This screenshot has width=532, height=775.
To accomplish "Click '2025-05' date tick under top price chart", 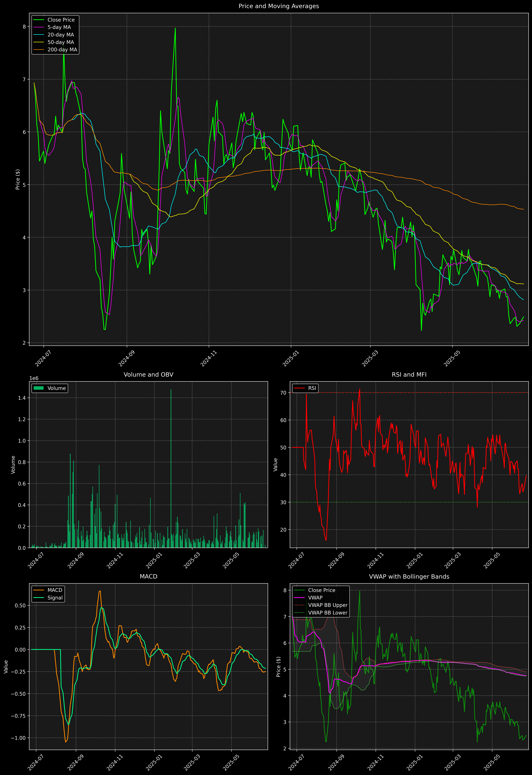I will (452, 358).
